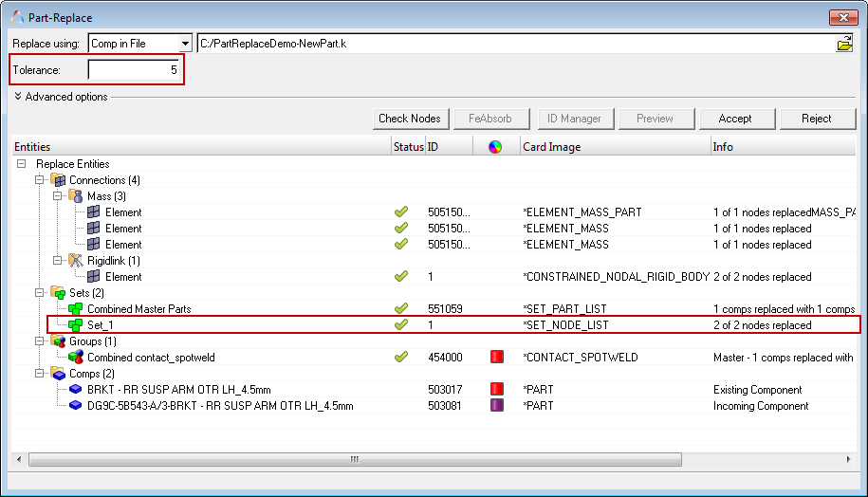The width and height of the screenshot is (868, 497).
Task: Collapse the Replace Entities tree root
Action: click(22, 164)
